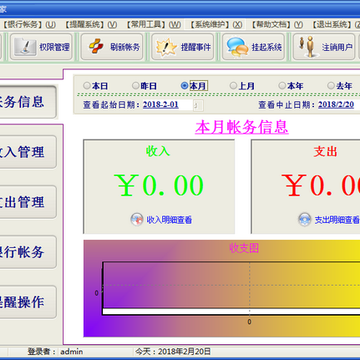The image size is (360, 360).
Task: Open start date dropdown next to 2018-2-01
Action: [198, 105]
